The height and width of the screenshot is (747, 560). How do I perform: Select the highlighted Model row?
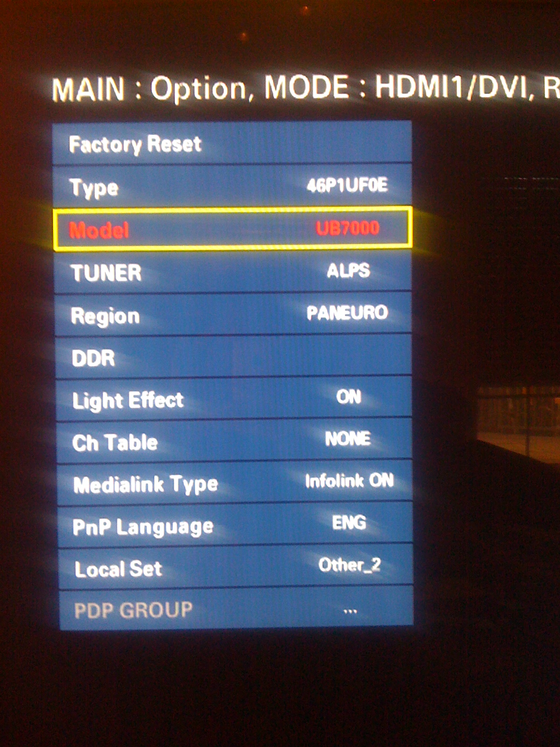point(232,229)
